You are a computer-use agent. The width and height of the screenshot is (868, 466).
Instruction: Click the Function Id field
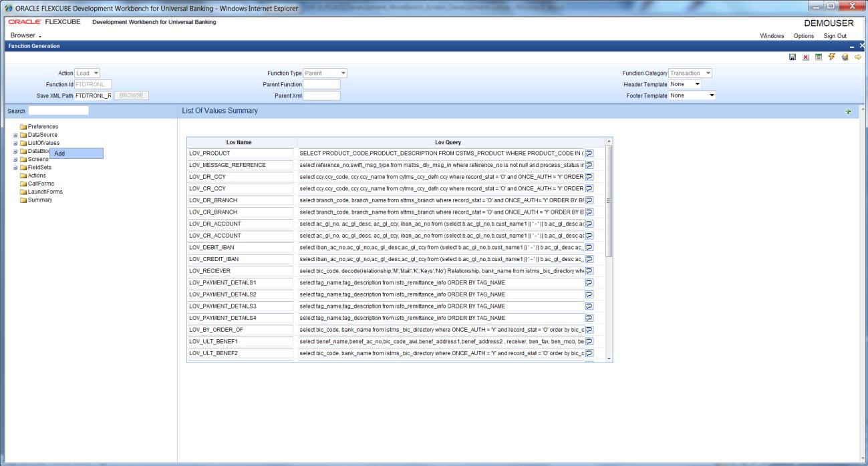(93, 84)
